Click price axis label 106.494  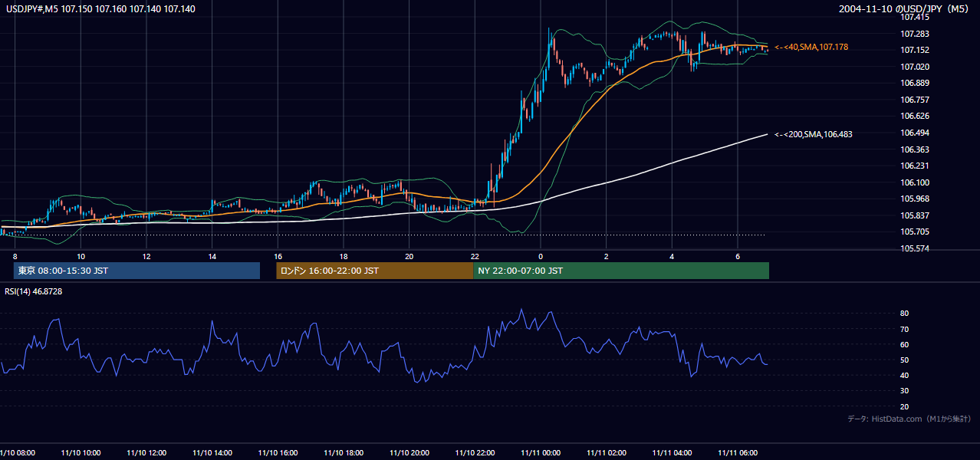click(916, 133)
